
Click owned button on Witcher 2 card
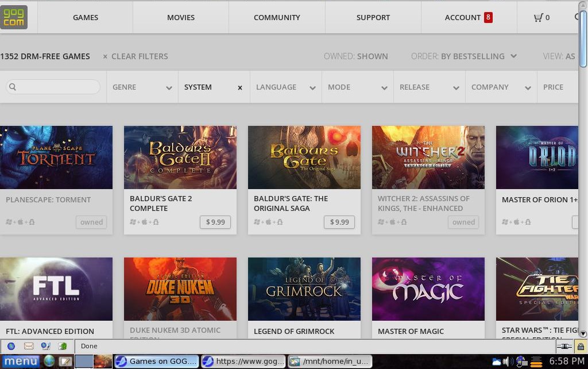463,222
